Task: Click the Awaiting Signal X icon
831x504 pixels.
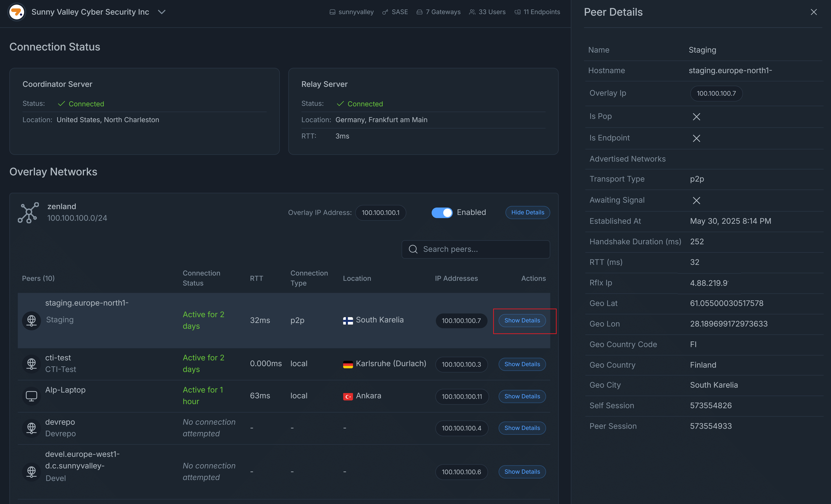Action: [696, 201]
